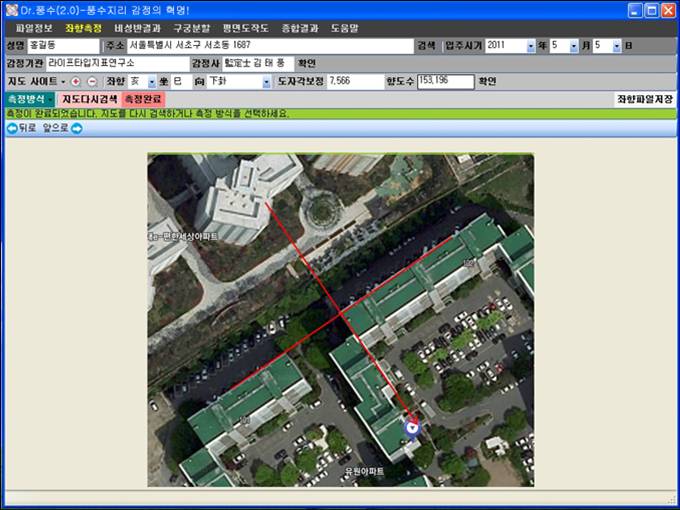Click the 성명 name input field
The image size is (680, 510).
[63, 46]
